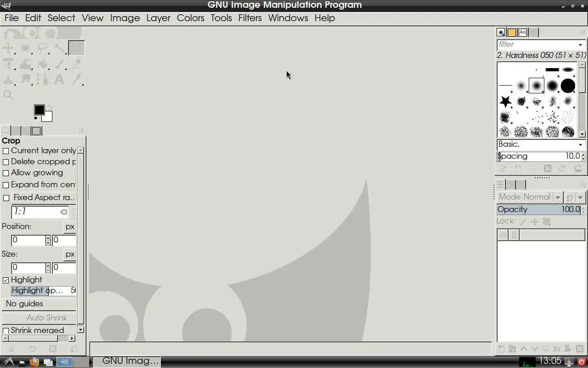Toggle Delete cropped pixels checkbox
The image size is (588, 368).
point(6,162)
